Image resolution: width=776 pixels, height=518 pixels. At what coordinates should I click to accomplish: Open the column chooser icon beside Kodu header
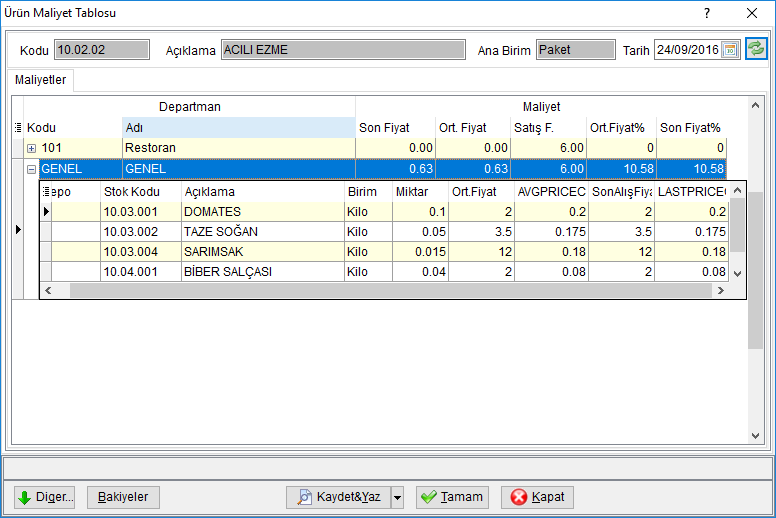tap(18, 128)
